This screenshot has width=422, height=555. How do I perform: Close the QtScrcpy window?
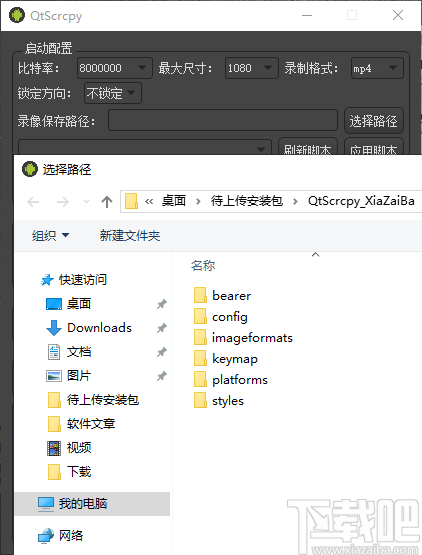tap(398, 15)
